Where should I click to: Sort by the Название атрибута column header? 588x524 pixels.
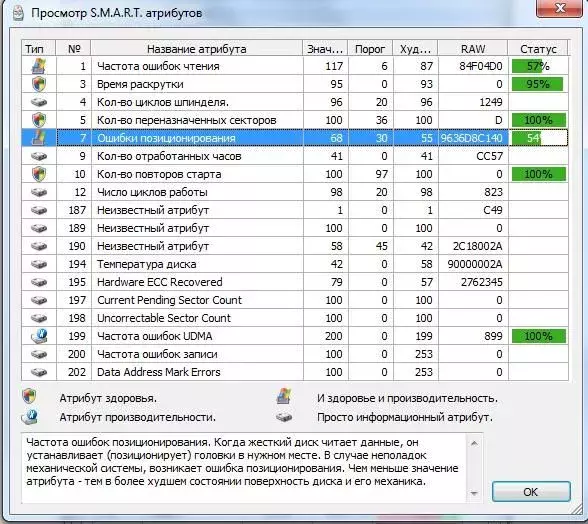tap(196, 49)
